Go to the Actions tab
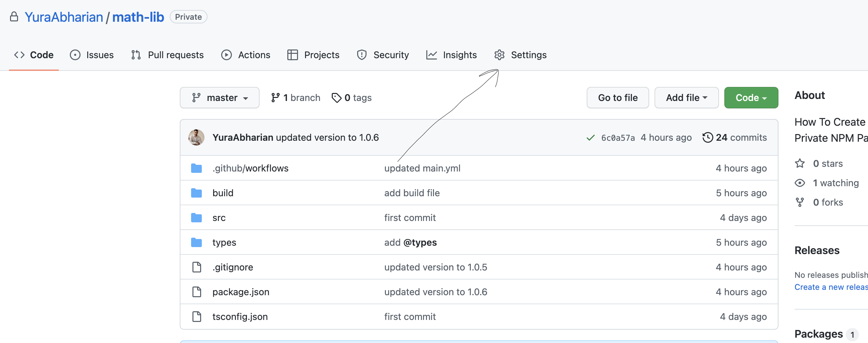This screenshot has height=343, width=868. click(x=246, y=55)
